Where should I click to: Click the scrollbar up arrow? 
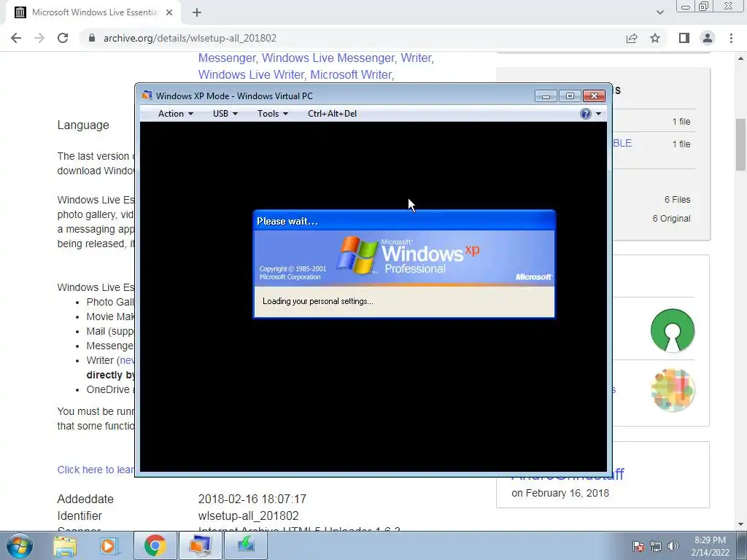pyautogui.click(x=740, y=58)
